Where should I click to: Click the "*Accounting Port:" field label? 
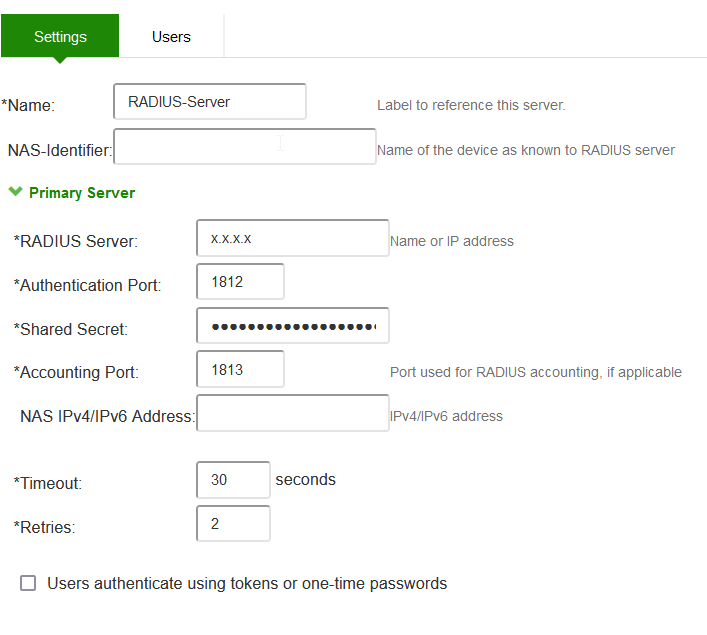point(76,373)
